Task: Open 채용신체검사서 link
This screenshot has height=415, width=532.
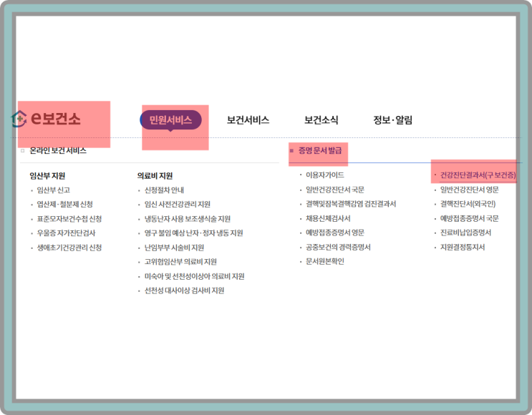Action: tap(328, 218)
